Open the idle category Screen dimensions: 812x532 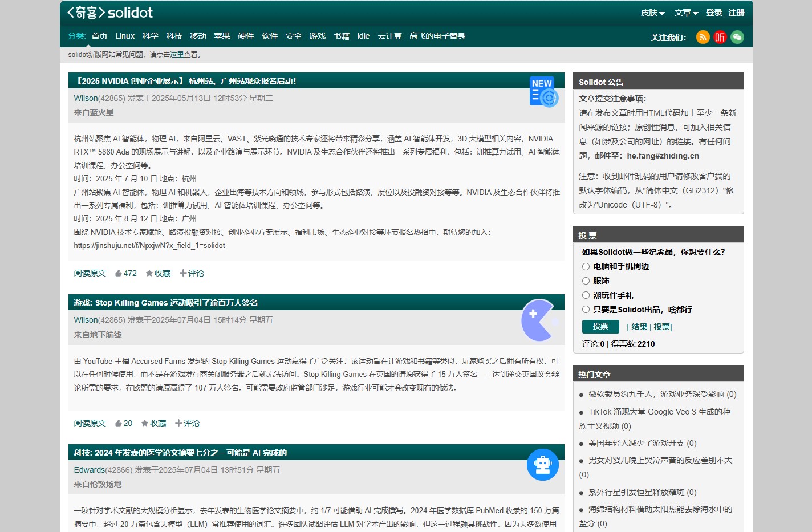(x=363, y=36)
